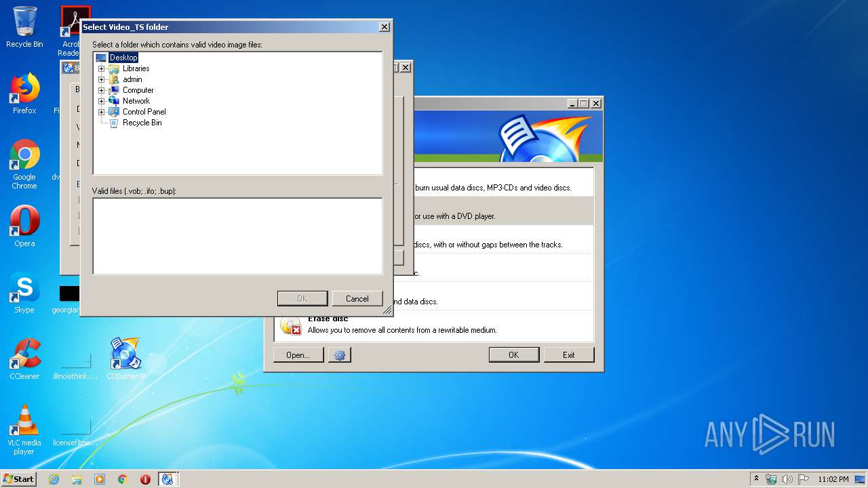Open the volume speaker tray icon
Screen dimensions: 868x488
pos(787,479)
